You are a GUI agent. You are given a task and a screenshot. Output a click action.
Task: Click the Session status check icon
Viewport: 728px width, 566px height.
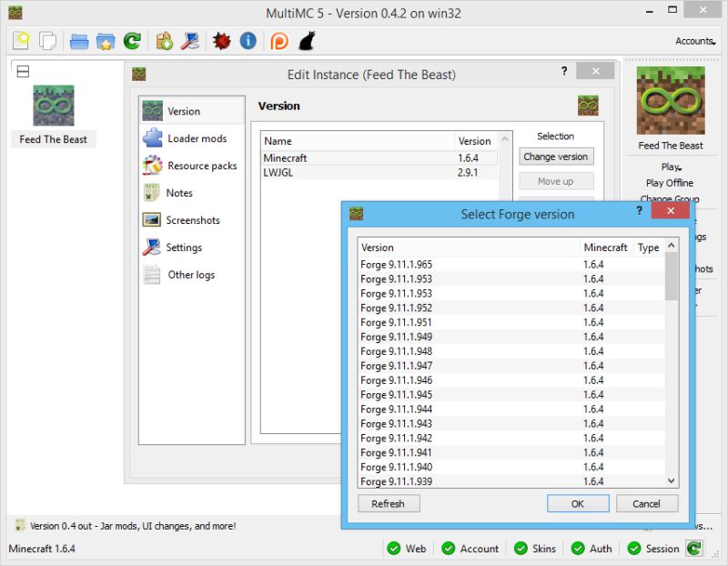pos(634,549)
